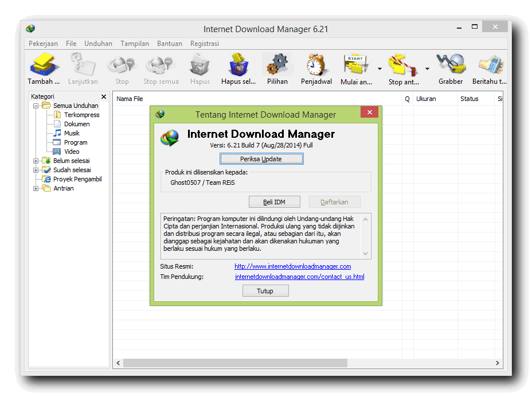This screenshot has height=396, width=532.
Task: Click the horizontal scrollbar right arrow
Action: (498, 363)
